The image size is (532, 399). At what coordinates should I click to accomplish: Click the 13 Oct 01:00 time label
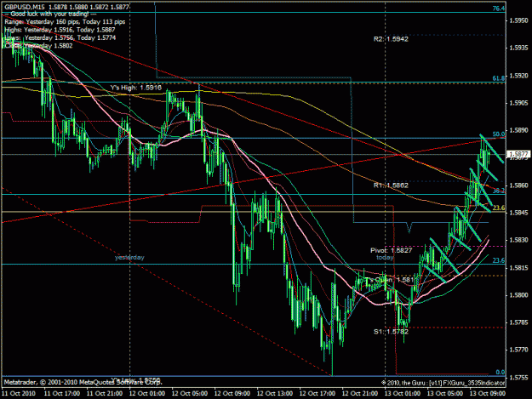point(403,394)
